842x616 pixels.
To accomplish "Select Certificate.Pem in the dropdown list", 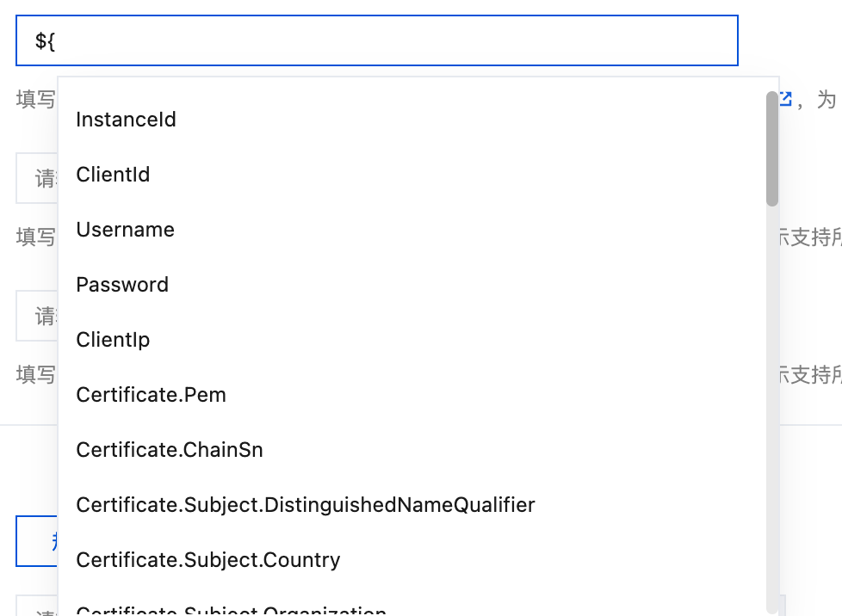I will [x=152, y=395].
